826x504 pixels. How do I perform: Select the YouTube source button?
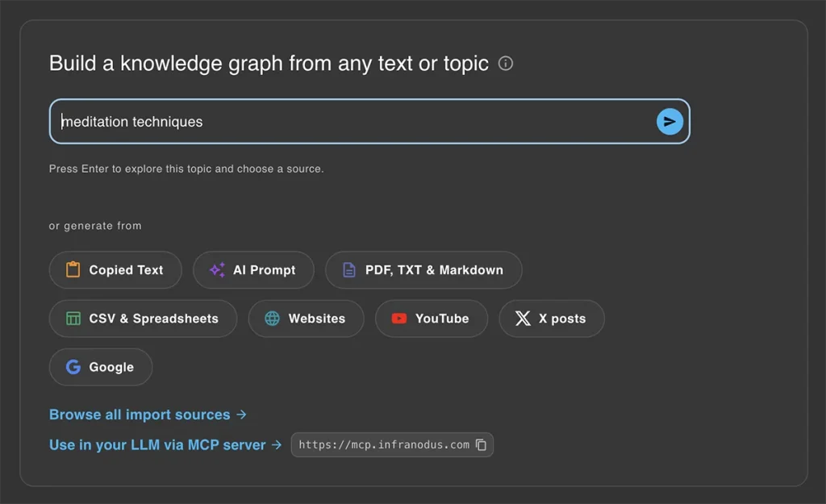pos(432,319)
